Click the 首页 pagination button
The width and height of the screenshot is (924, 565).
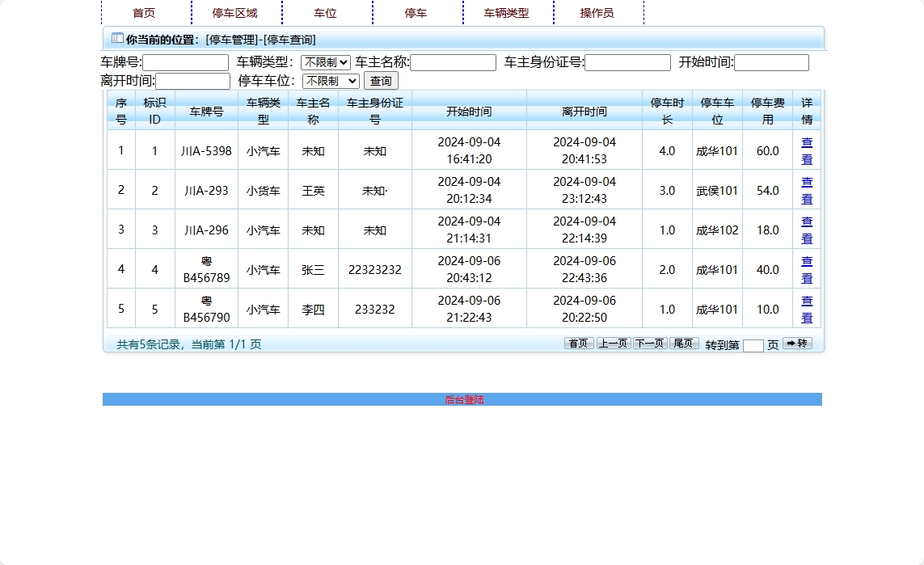point(578,342)
